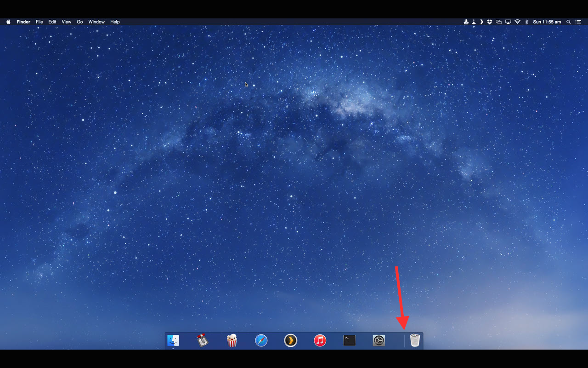588x368 pixels.
Task: Click the clock showing Sun 11:55 am
Action: click(x=547, y=22)
